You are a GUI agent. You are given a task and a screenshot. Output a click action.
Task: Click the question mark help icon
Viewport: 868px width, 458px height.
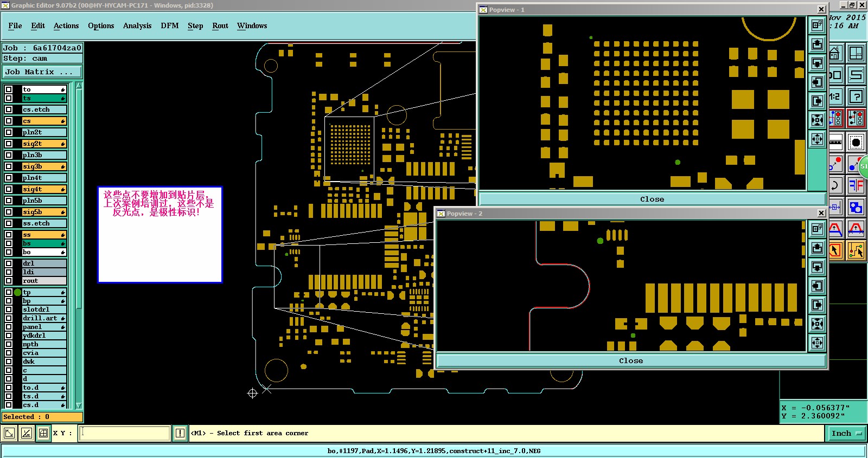tap(856, 97)
